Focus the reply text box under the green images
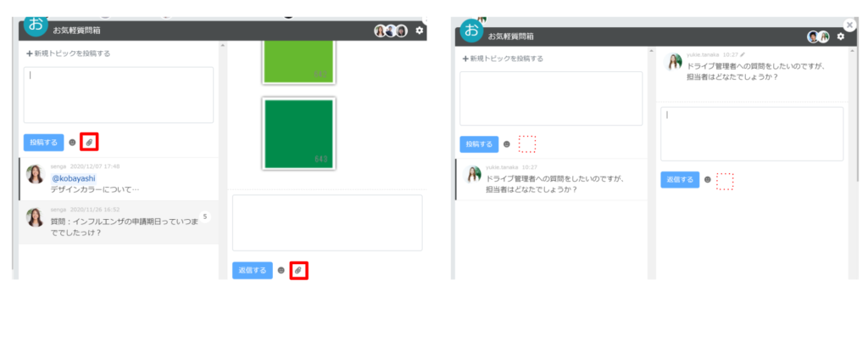Viewport: 868px width, 337px height. [327, 222]
